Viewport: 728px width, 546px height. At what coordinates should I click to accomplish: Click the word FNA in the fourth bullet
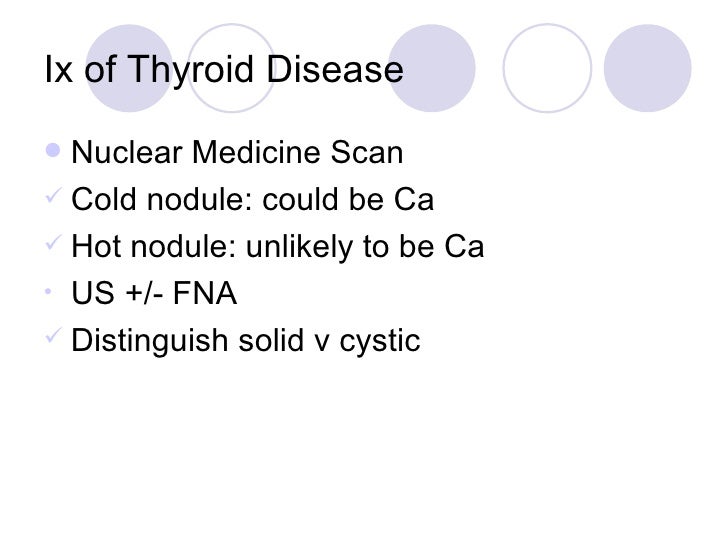click(205, 293)
